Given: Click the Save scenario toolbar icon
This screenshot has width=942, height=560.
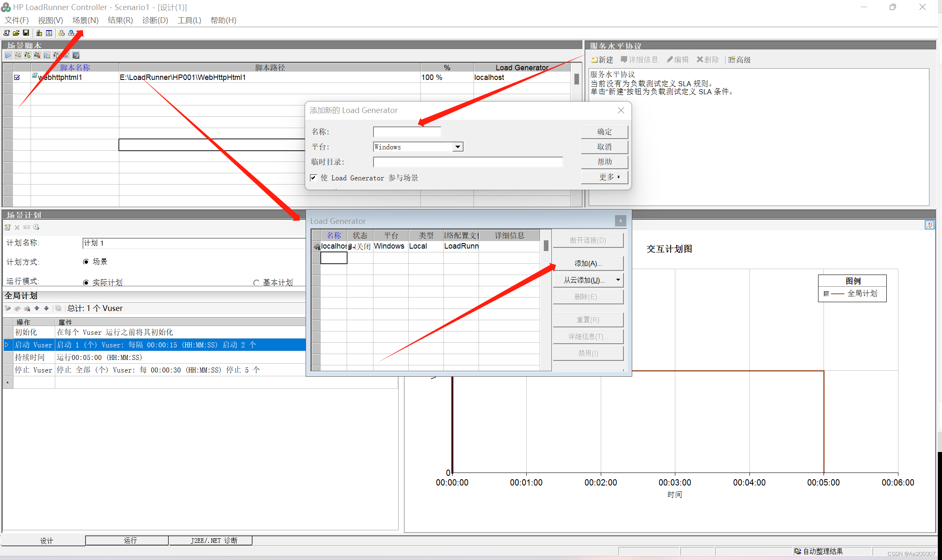Looking at the screenshot, I should click(26, 33).
